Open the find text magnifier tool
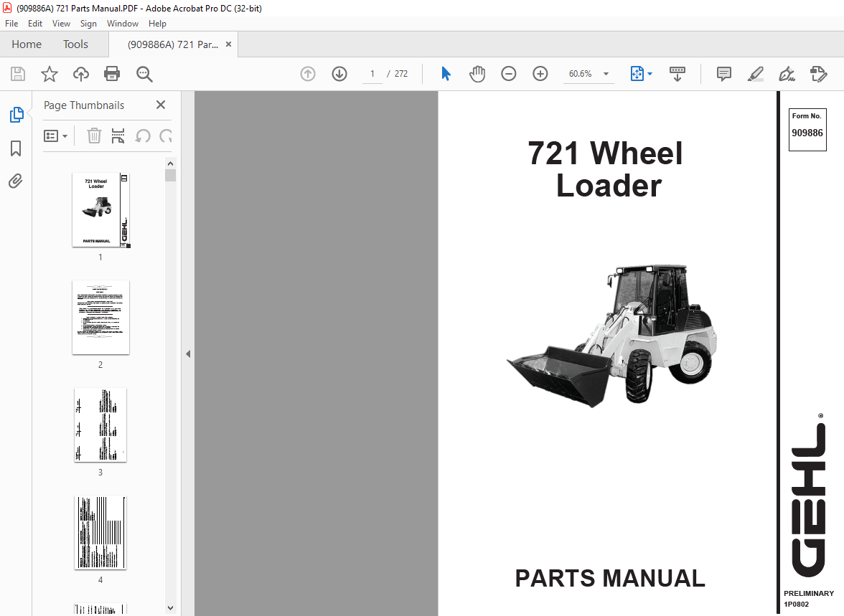844x616 pixels. [x=144, y=74]
